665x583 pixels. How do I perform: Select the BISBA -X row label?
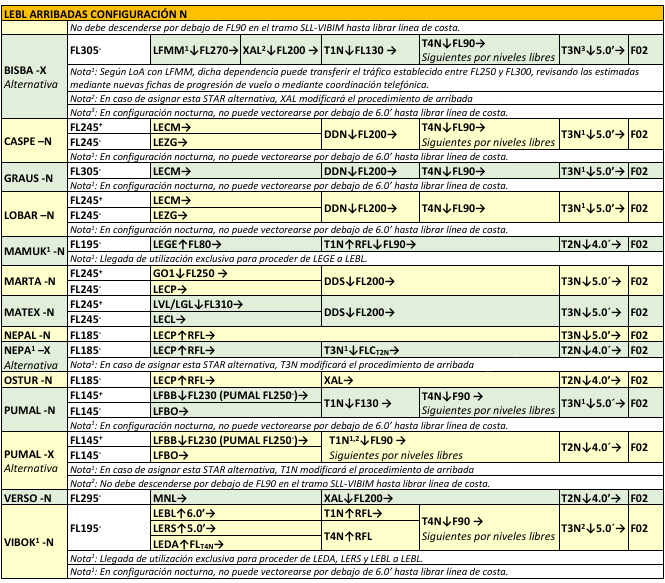pos(33,68)
